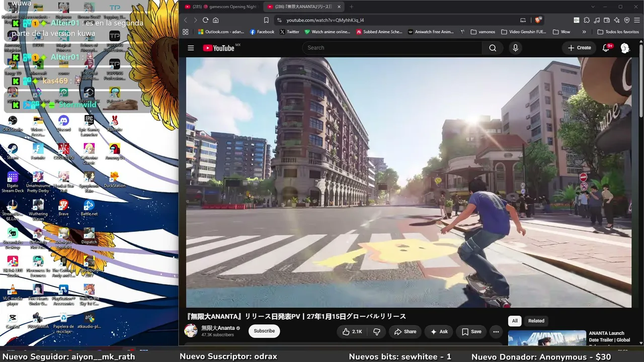Select the VLC media player icon
The height and width of the screenshot is (362, 644).
[13, 295]
